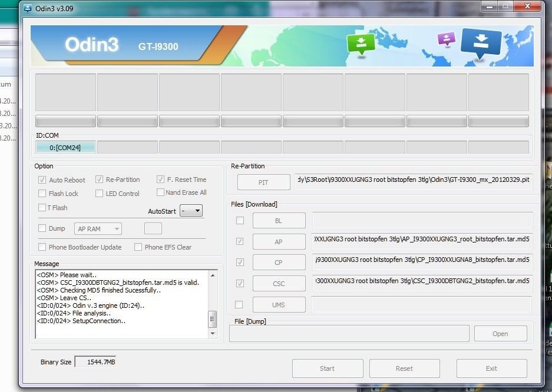Toggle F. Reset Time option
Screen dimensions: 552x392
click(160, 180)
